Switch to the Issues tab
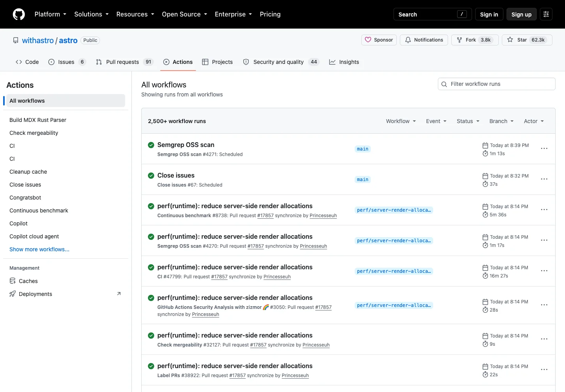The image size is (565, 392). pos(67,62)
